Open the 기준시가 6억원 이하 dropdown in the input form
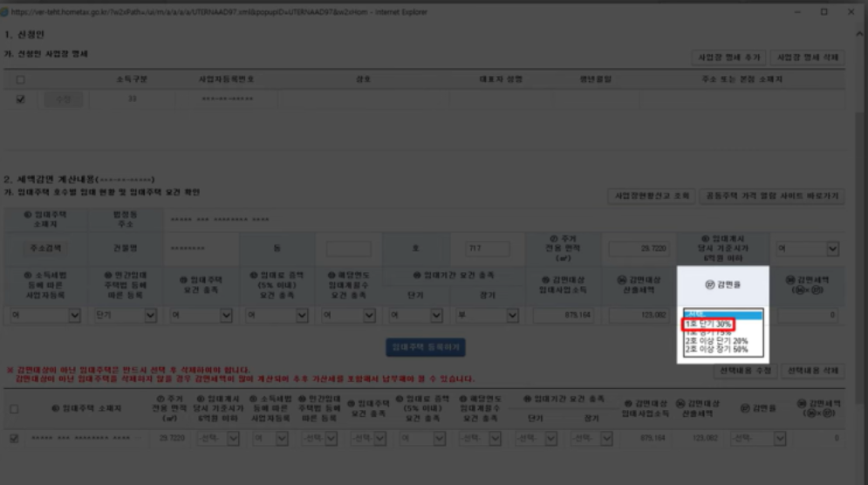Viewport: 868px width, 485px height. pos(807,249)
